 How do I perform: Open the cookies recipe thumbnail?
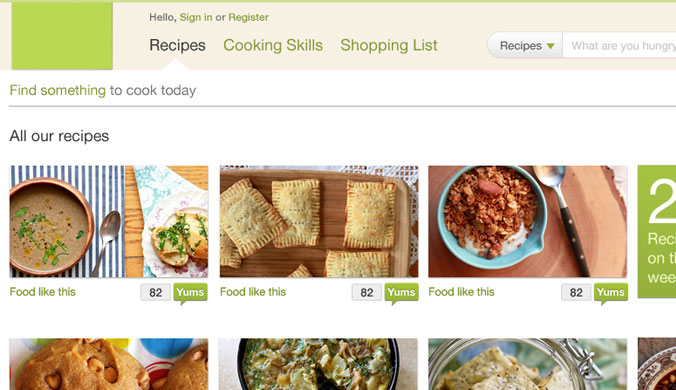coord(109,364)
